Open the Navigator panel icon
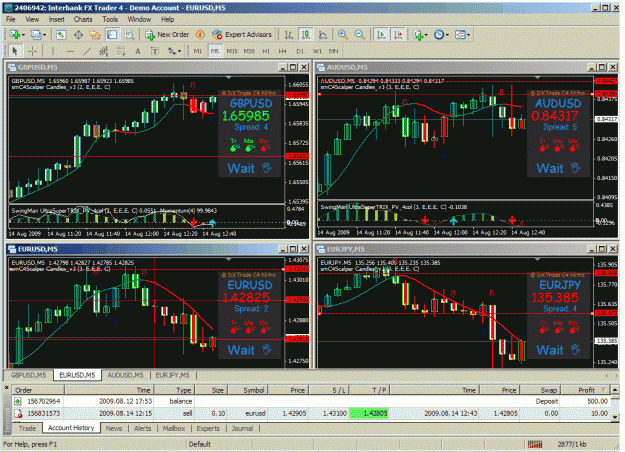Screen dimensions: 625x452 click(95, 35)
